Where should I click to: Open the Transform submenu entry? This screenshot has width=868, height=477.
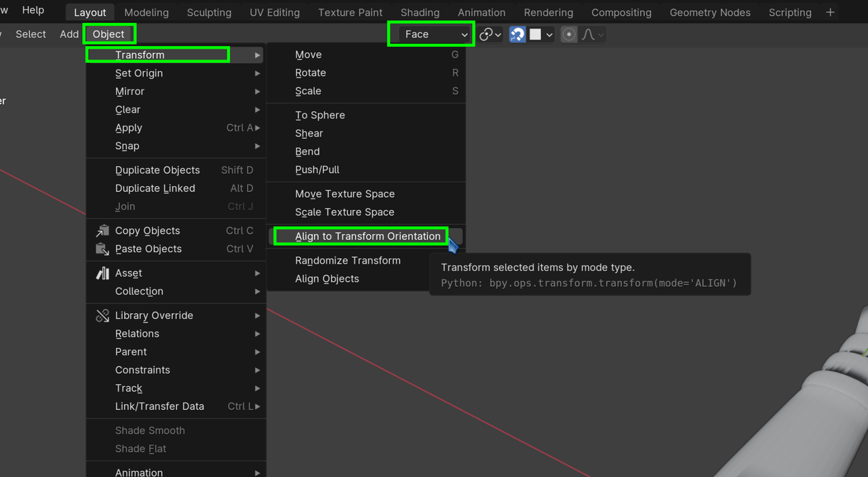click(175, 55)
